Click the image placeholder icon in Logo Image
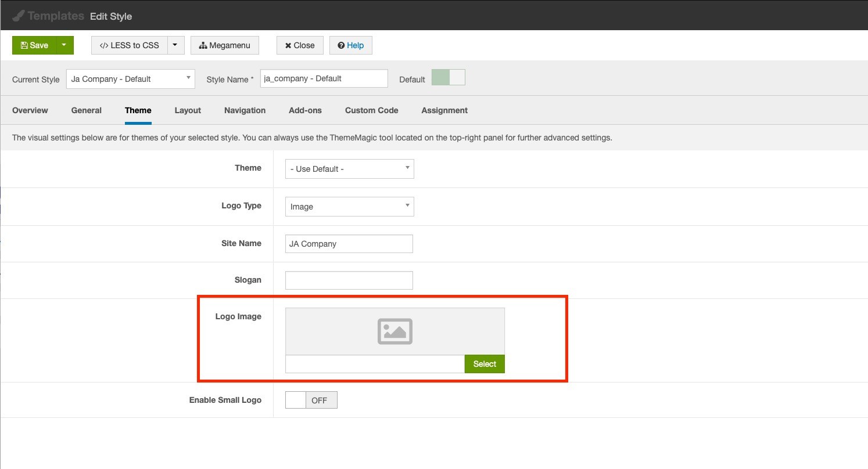The width and height of the screenshot is (868, 469). [x=395, y=331]
